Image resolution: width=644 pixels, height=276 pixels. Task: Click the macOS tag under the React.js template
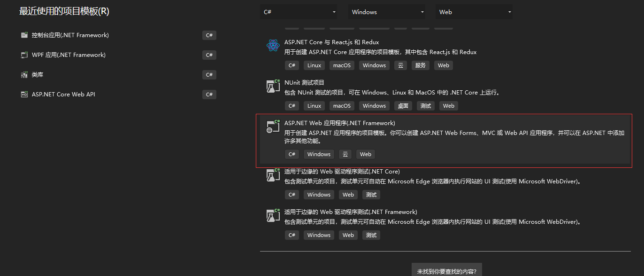tap(342, 65)
